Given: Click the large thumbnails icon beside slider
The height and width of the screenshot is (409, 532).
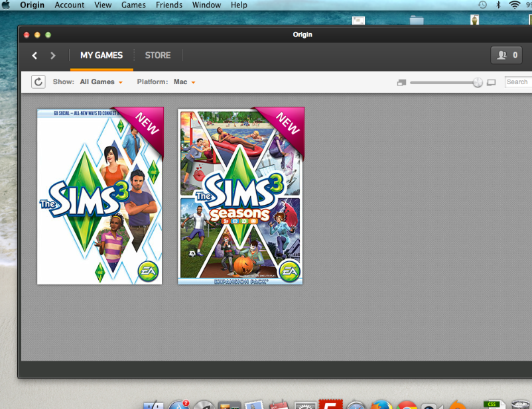Looking at the screenshot, I should click(491, 82).
